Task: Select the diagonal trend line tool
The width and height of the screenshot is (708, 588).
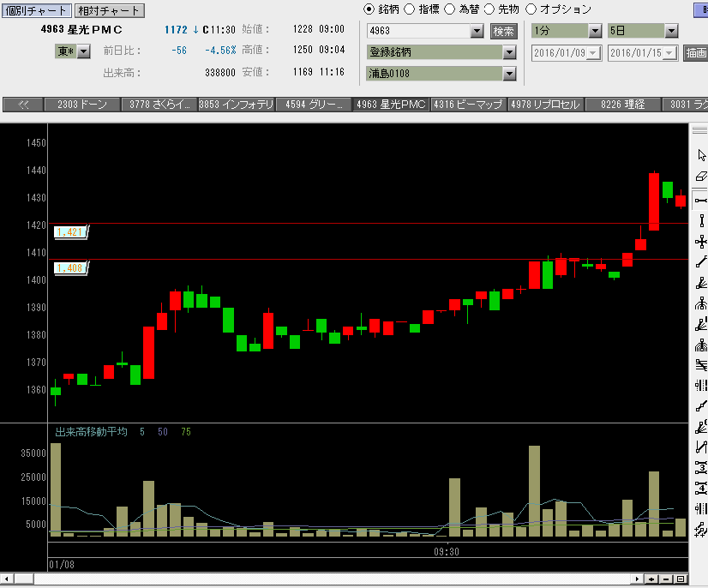Action: click(x=701, y=262)
